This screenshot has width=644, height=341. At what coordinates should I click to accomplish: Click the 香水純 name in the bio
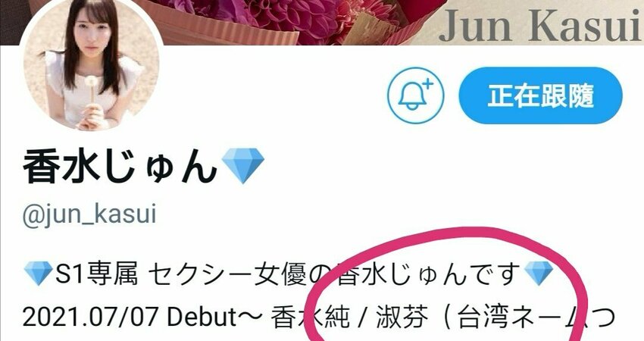pos(310,318)
